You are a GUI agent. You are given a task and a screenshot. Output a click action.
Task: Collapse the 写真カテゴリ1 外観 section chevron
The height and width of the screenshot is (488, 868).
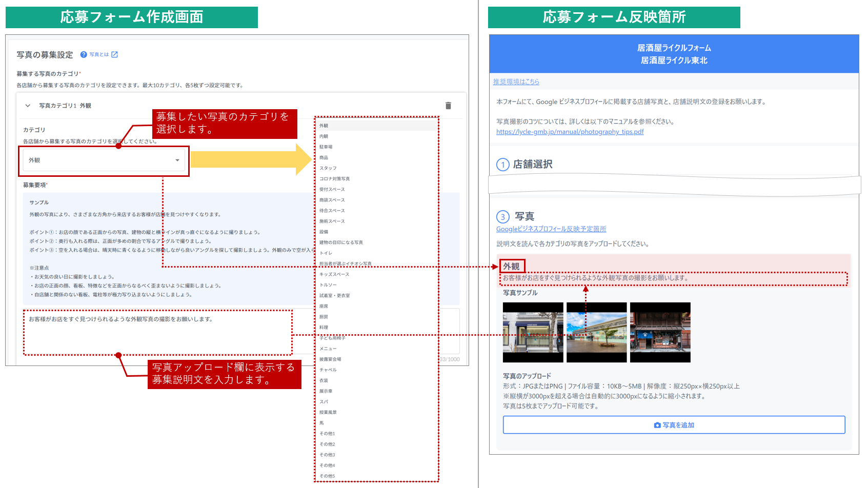point(28,106)
